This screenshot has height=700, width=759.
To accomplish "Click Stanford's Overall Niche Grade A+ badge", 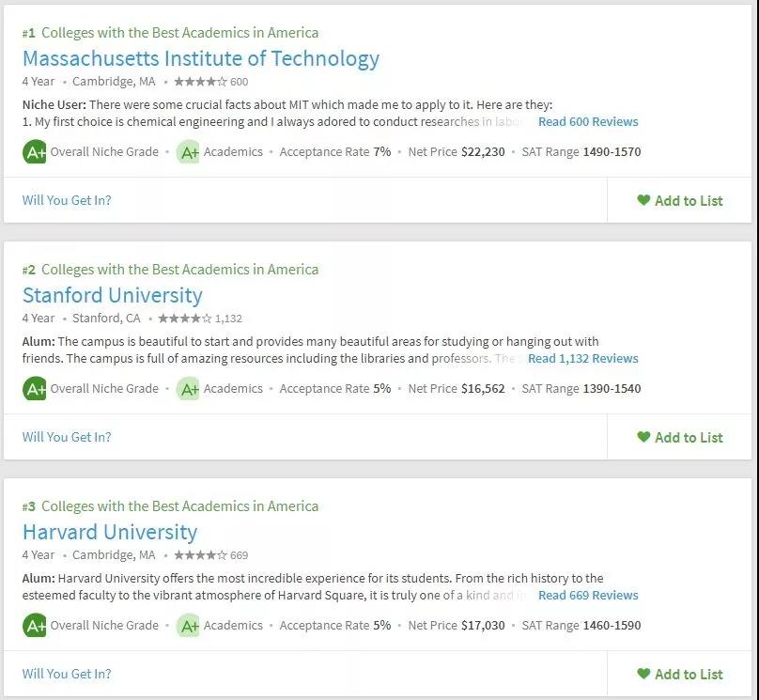I will (x=35, y=389).
